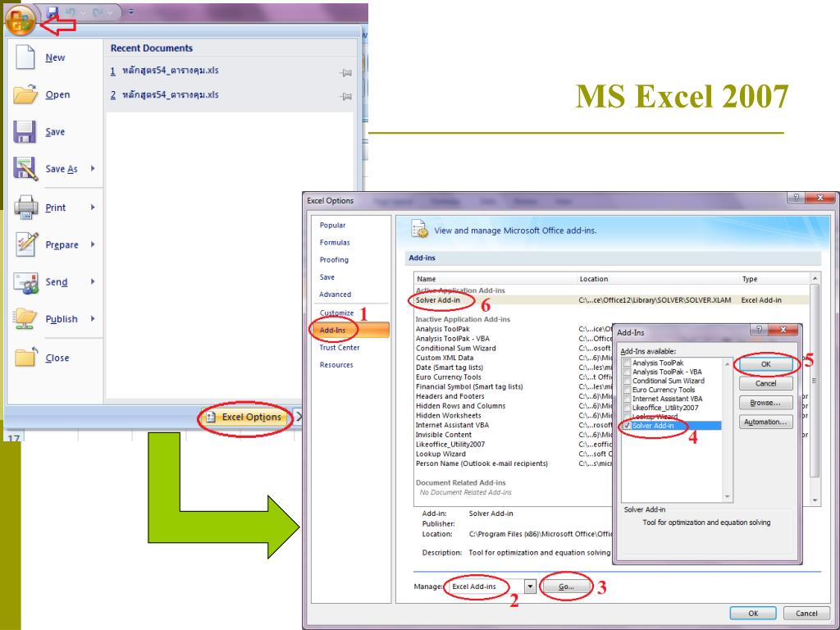Click scroll down arrow in Add-Ins available list
Image resolution: width=840 pixels, height=630 pixels.
(x=727, y=496)
